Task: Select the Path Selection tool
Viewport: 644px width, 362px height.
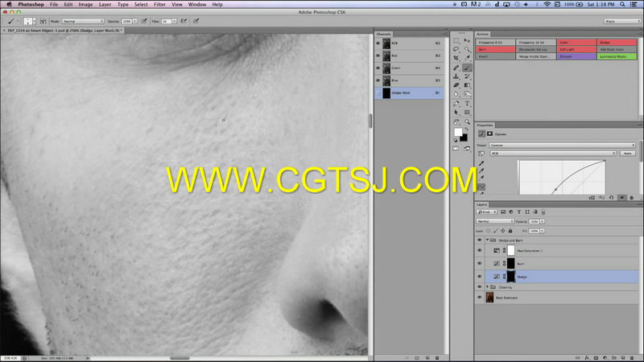Action: [x=456, y=113]
